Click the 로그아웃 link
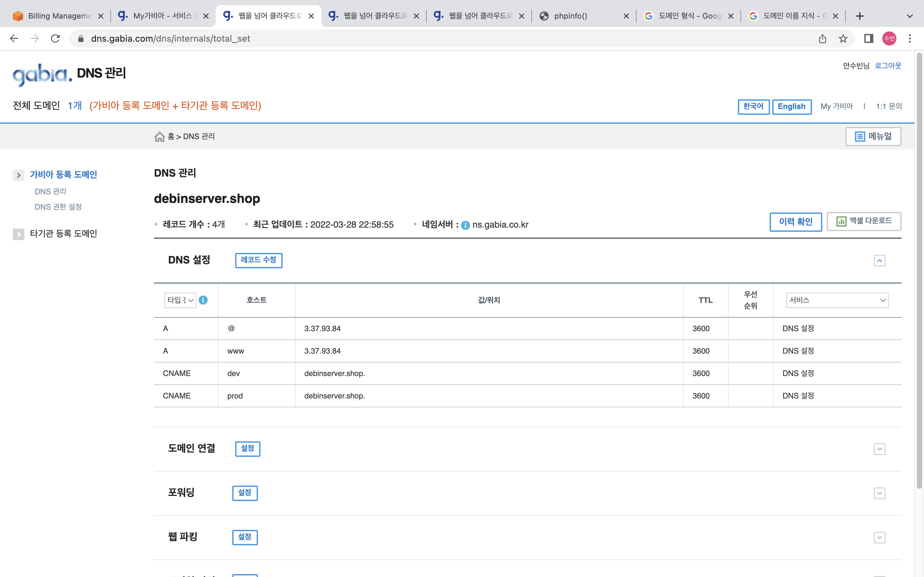The height and width of the screenshot is (577, 924). click(888, 66)
